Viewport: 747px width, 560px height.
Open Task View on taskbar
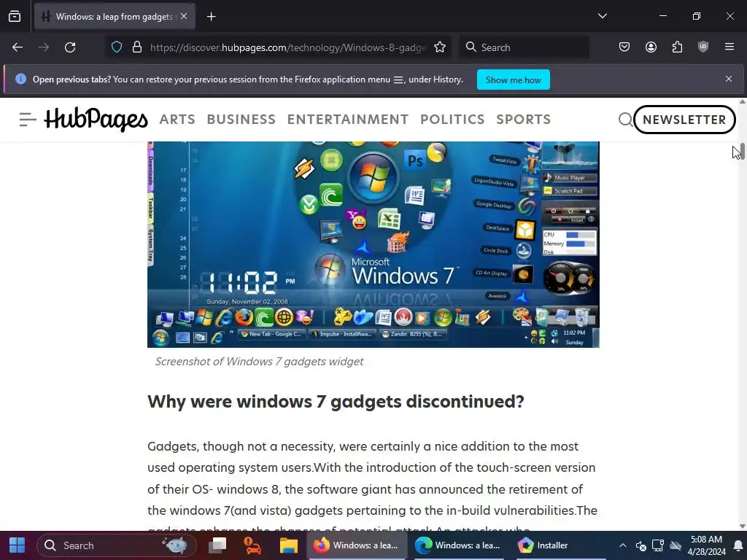pyautogui.click(x=218, y=545)
